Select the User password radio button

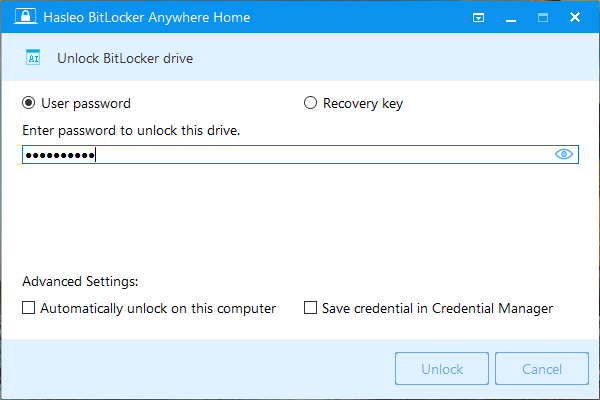pyautogui.click(x=29, y=103)
